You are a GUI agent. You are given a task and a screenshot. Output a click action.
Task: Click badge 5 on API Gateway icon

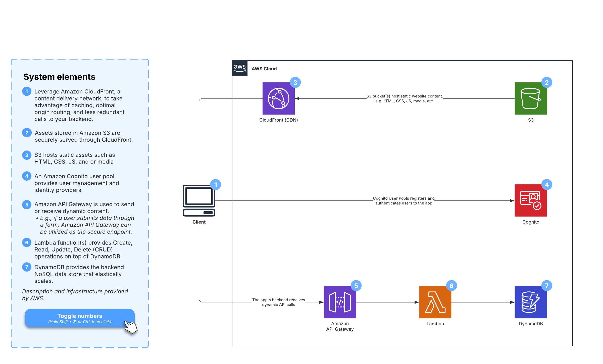pos(356,286)
